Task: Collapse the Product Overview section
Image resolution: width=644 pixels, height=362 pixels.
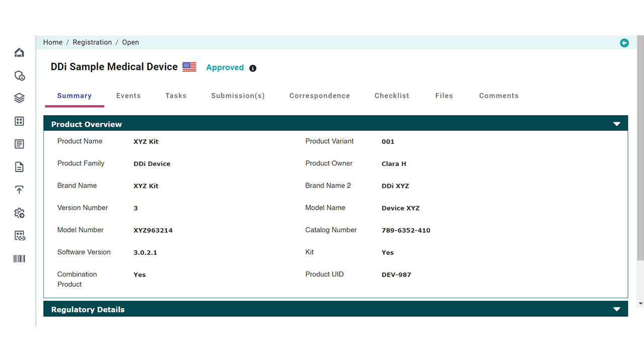Action: (616, 124)
